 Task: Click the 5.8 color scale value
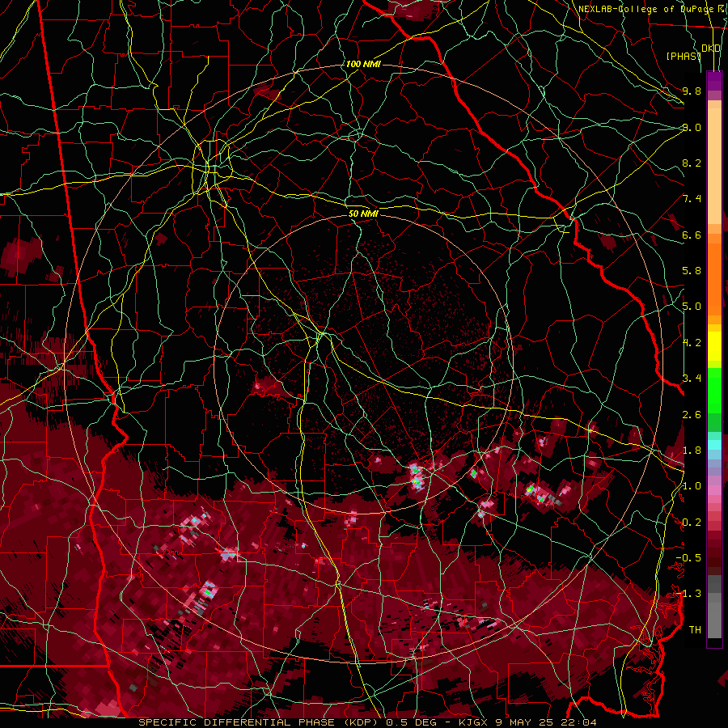tap(692, 271)
